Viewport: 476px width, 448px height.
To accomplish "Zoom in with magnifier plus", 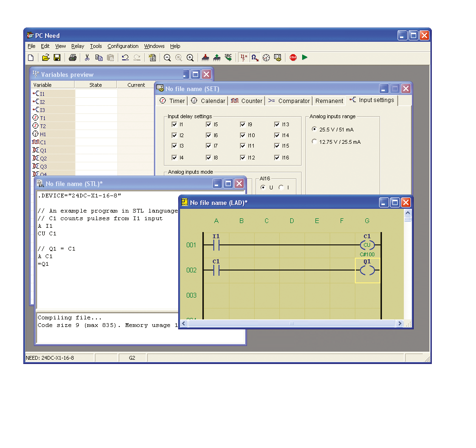I will (x=190, y=57).
